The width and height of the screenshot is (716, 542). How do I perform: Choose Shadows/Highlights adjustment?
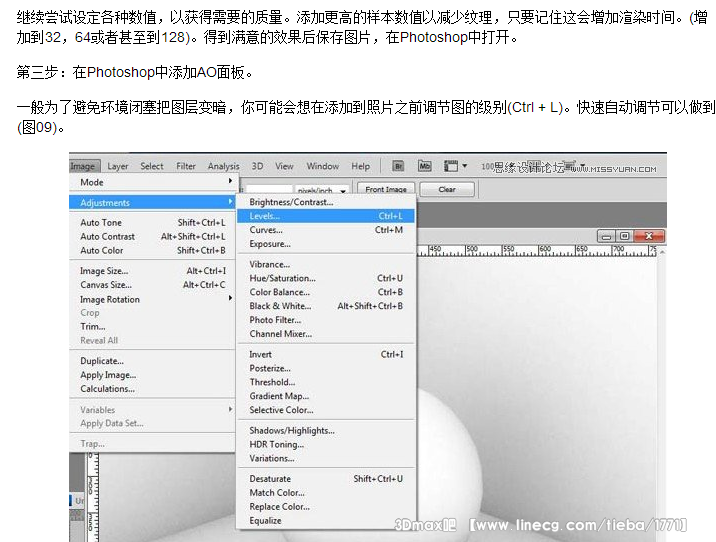pyautogui.click(x=326, y=430)
